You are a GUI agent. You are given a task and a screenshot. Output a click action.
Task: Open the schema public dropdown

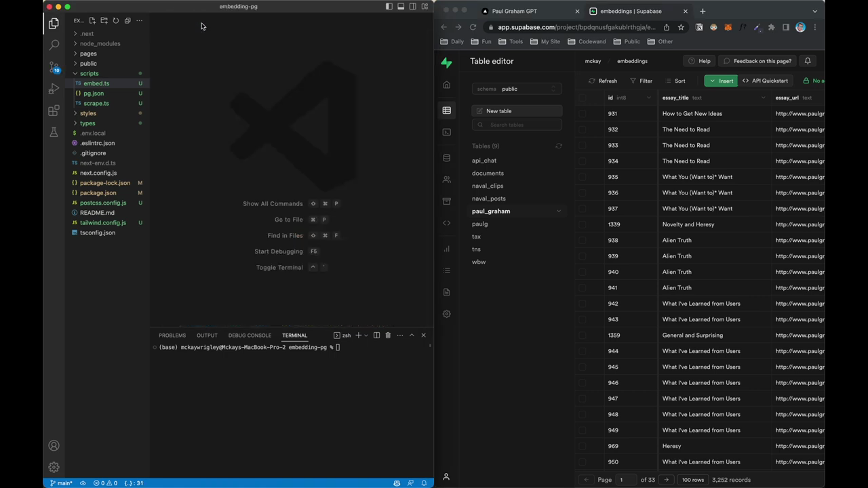point(517,89)
